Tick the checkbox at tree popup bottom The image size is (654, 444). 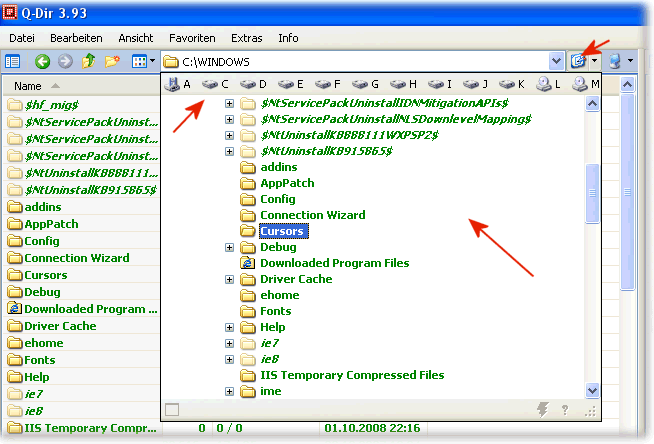click(172, 410)
